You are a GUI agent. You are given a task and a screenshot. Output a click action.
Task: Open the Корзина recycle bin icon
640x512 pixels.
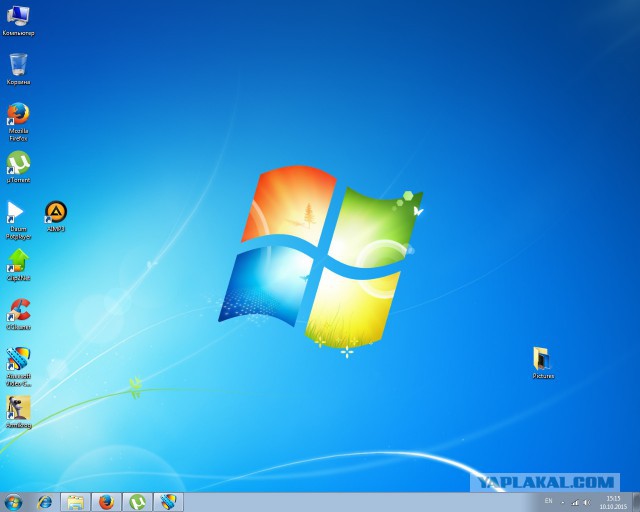(x=18, y=69)
